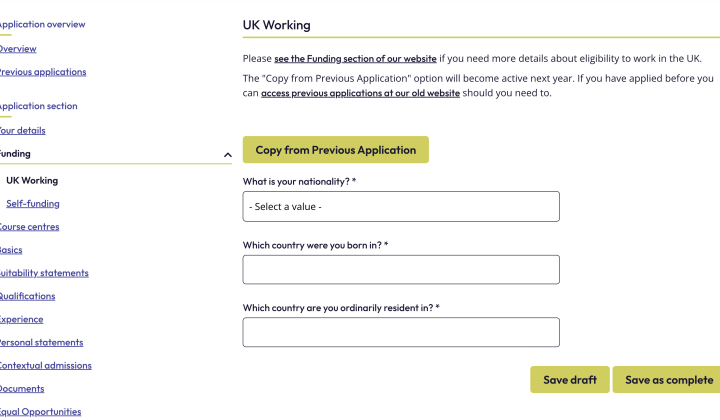Follow access previous applications link
This screenshot has width=720, height=420.
point(360,93)
